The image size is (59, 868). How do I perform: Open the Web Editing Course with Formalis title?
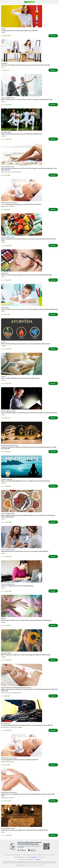pos(20,378)
